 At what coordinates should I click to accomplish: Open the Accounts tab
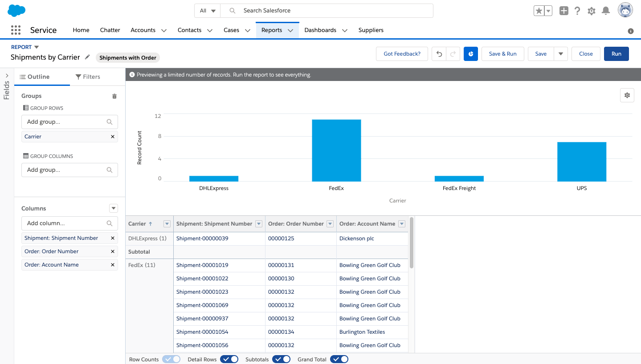click(x=143, y=30)
